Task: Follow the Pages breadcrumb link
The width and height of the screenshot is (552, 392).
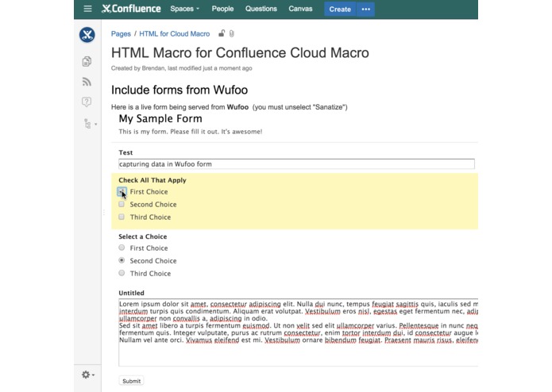Action: [121, 34]
